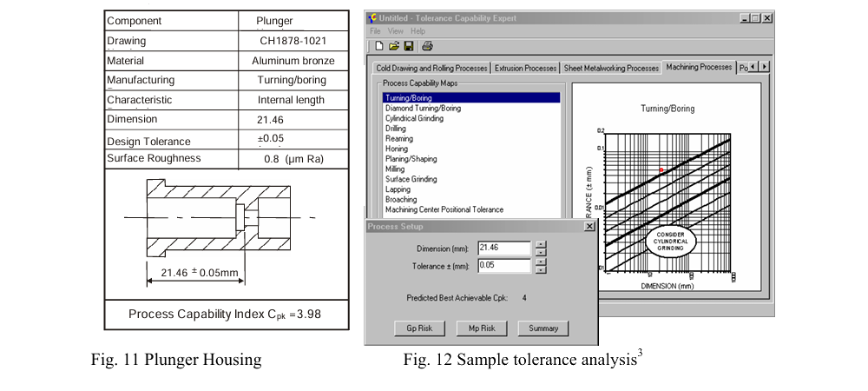Image resolution: width=868 pixels, height=391 pixels.
Task: Click the New document toolbar icon
Action: tap(378, 46)
